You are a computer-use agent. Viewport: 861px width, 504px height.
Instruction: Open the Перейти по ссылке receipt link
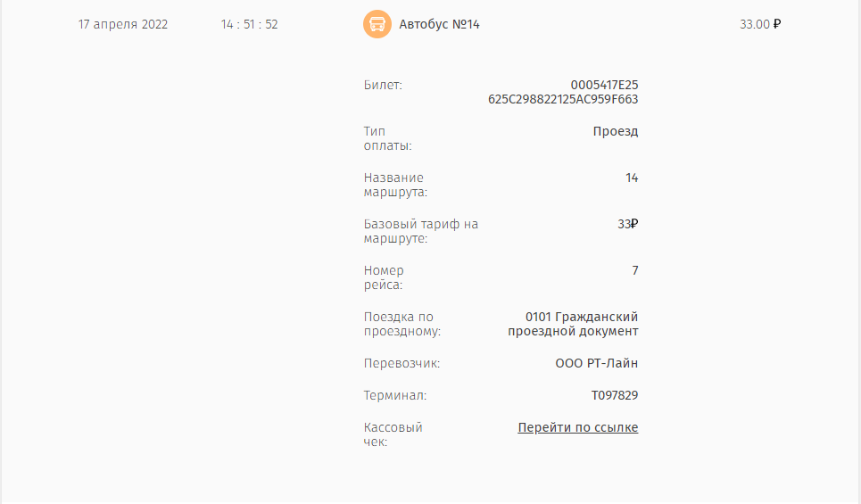577,427
